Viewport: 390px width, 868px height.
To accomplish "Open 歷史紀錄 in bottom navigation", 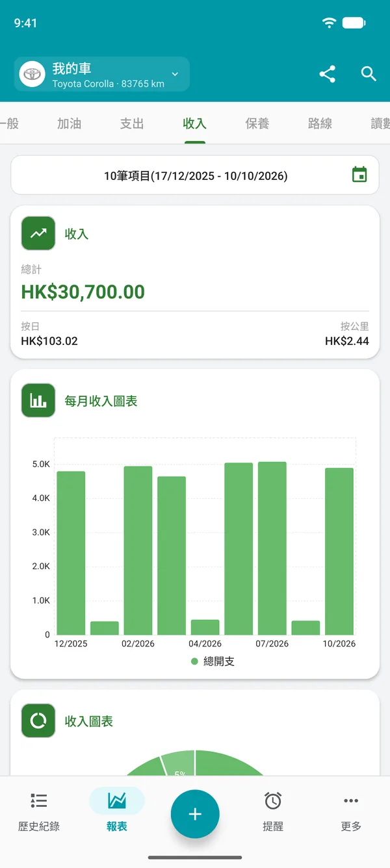I will [39, 812].
